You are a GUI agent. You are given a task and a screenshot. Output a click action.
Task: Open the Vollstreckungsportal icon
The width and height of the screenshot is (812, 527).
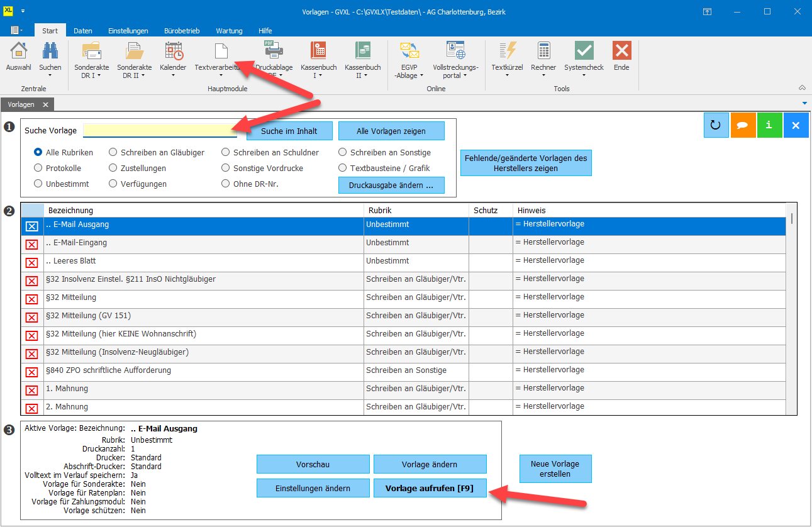pyautogui.click(x=455, y=52)
